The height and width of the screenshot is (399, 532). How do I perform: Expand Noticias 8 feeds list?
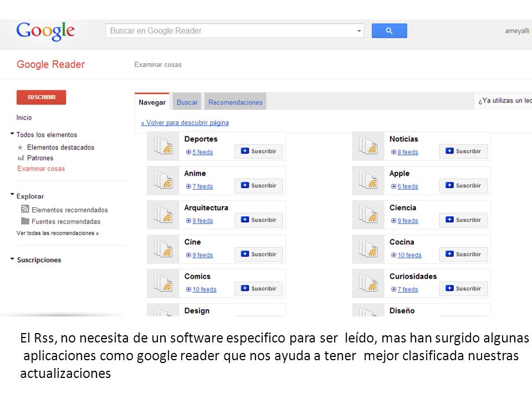(x=405, y=152)
